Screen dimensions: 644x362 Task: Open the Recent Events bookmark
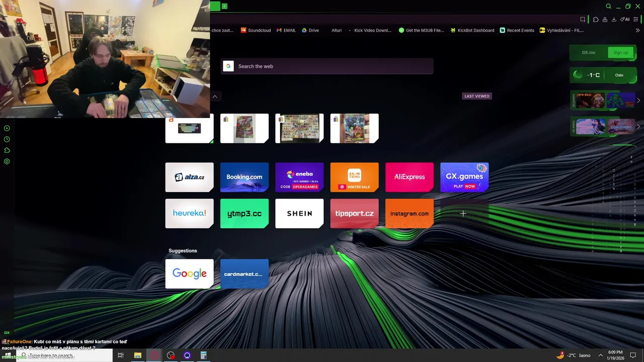pyautogui.click(x=517, y=30)
